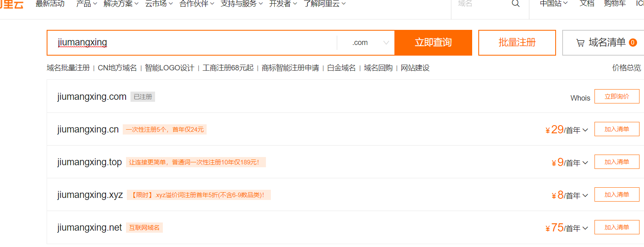Click the domain name input containing jiumangxing
Screen dimensions: 644x247
click(192, 43)
